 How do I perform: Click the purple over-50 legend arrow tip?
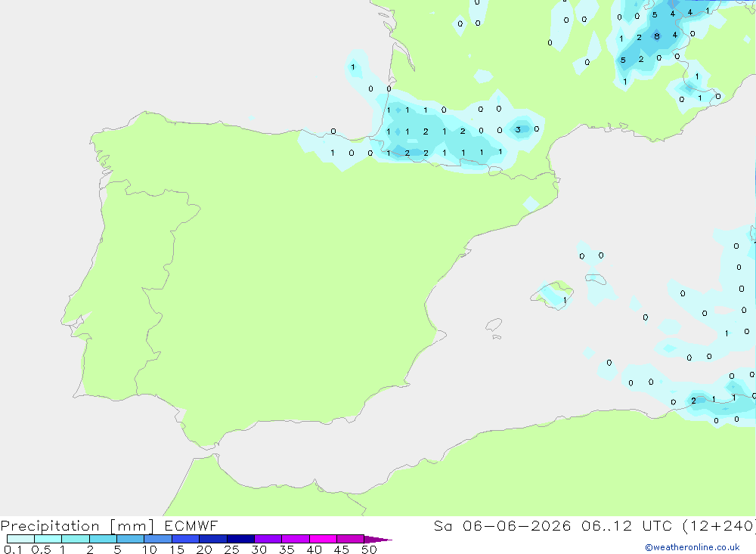point(378,540)
